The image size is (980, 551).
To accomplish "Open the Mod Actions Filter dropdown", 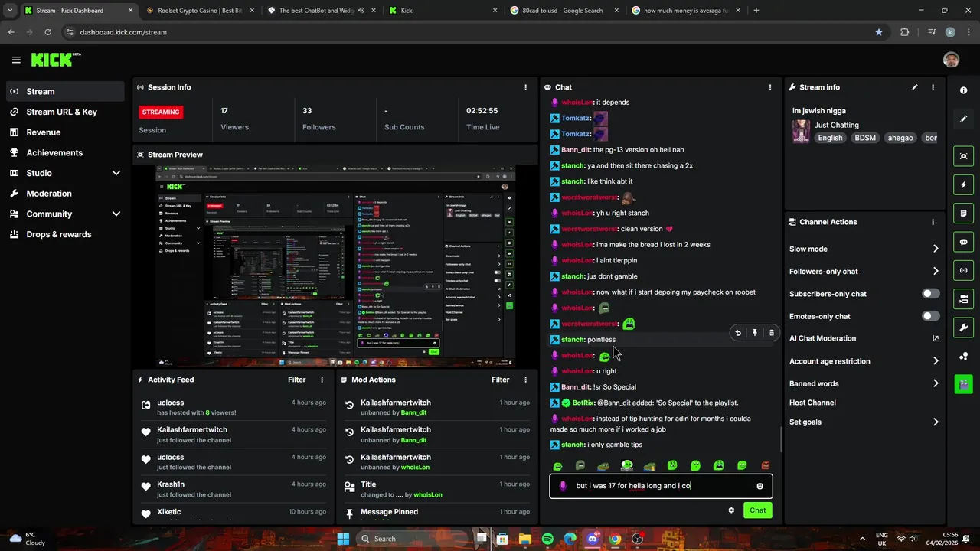I will pos(500,380).
